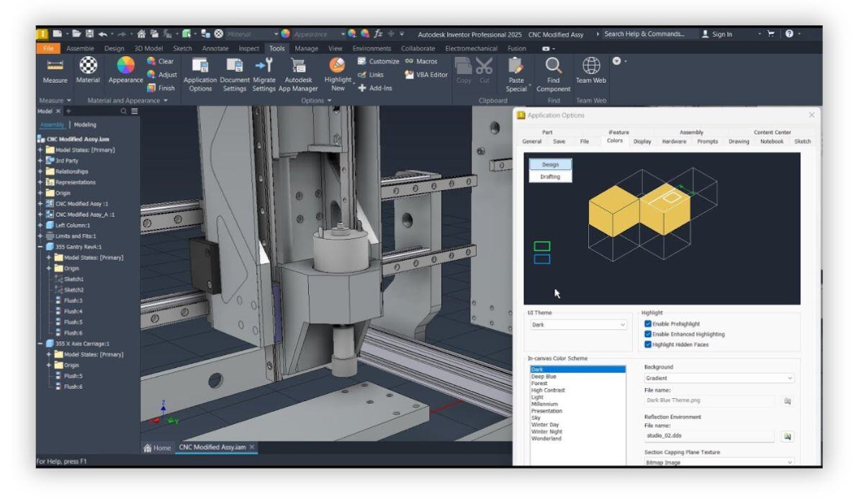Collapse the 355 Gantry RevA:1 node
Image resolution: width=864 pixels, height=504 pixels.
click(40, 246)
